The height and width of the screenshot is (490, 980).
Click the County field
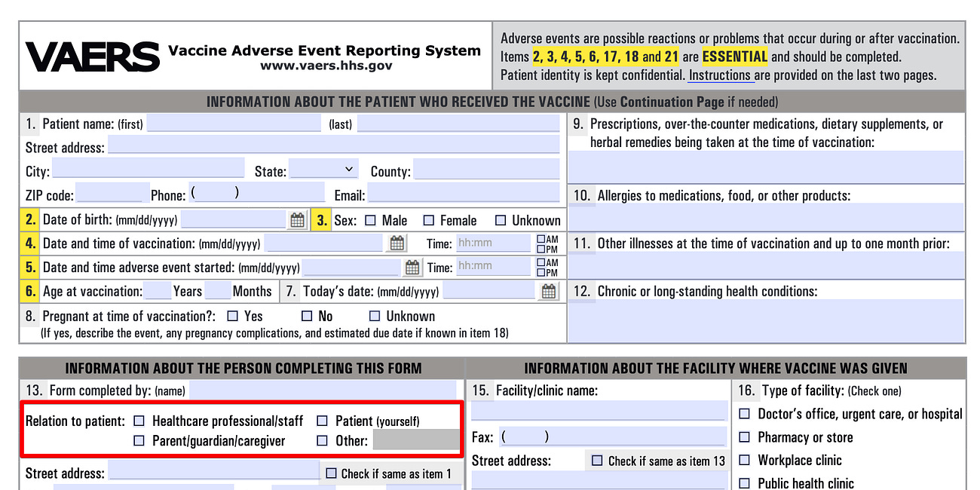pos(487,169)
